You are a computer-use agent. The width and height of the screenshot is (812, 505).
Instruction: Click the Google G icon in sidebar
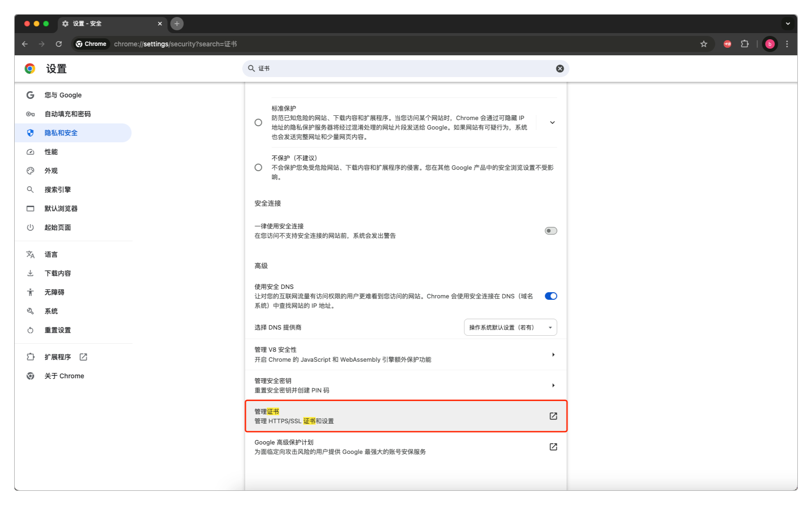[x=30, y=95]
